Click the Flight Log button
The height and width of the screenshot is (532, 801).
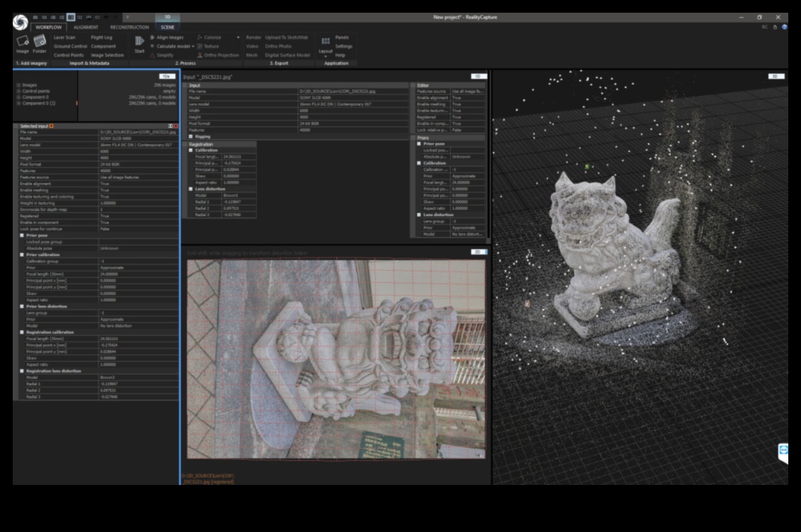(x=102, y=38)
